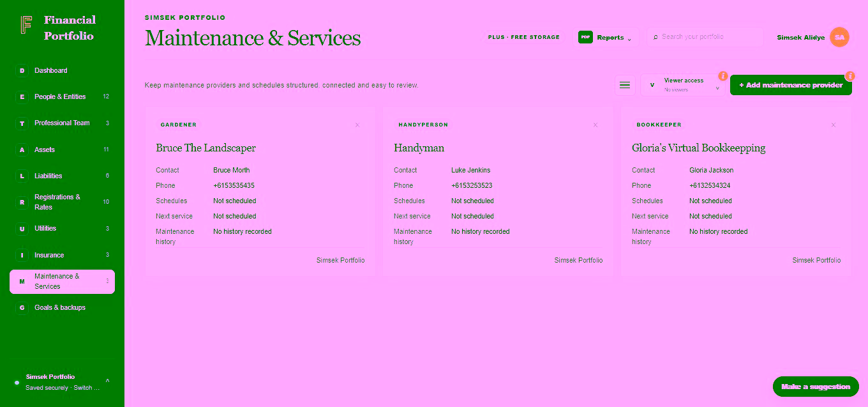Image resolution: width=868 pixels, height=407 pixels.
Task: Open Goals & backups
Action: tap(62, 308)
